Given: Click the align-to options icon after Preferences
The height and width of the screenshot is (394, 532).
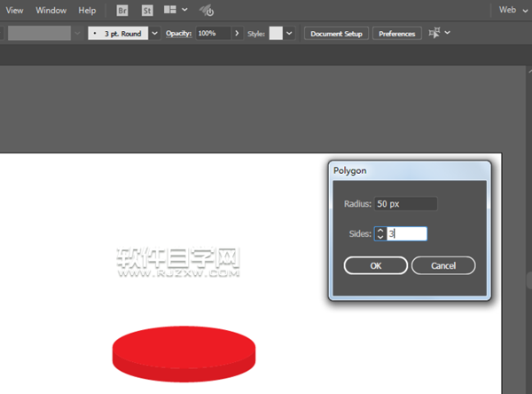Looking at the screenshot, I should [434, 33].
